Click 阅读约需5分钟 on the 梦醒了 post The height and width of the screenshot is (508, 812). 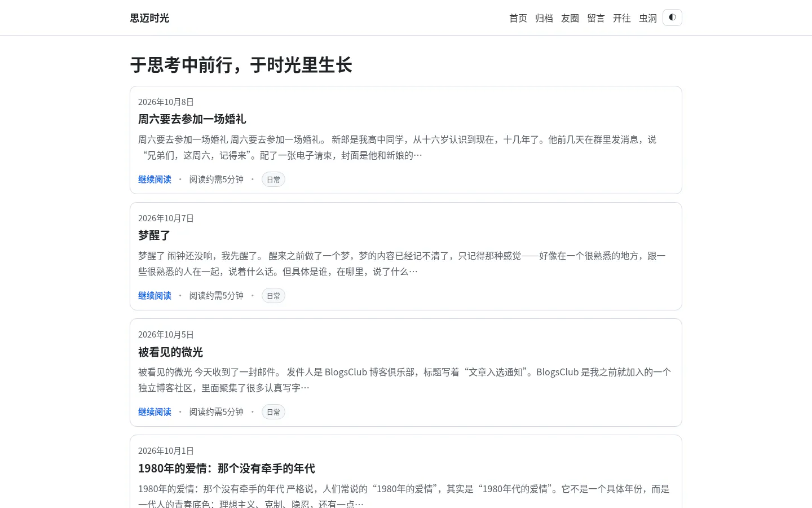pyautogui.click(x=217, y=296)
